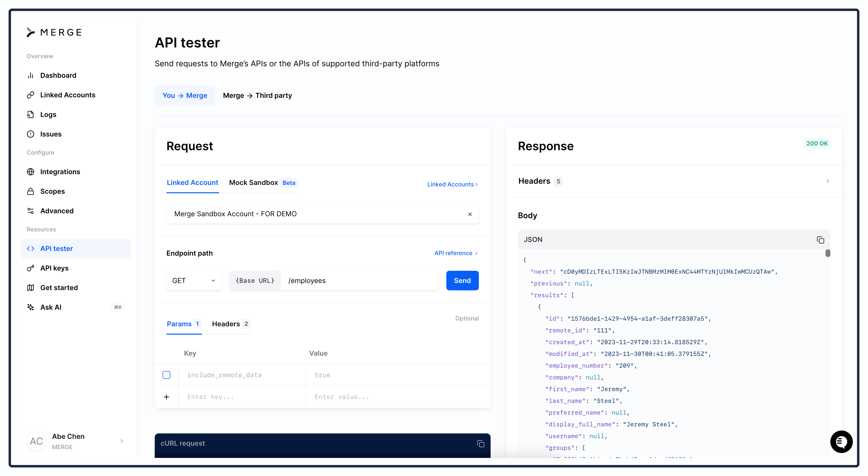Copy the JSON response body

[820, 240]
